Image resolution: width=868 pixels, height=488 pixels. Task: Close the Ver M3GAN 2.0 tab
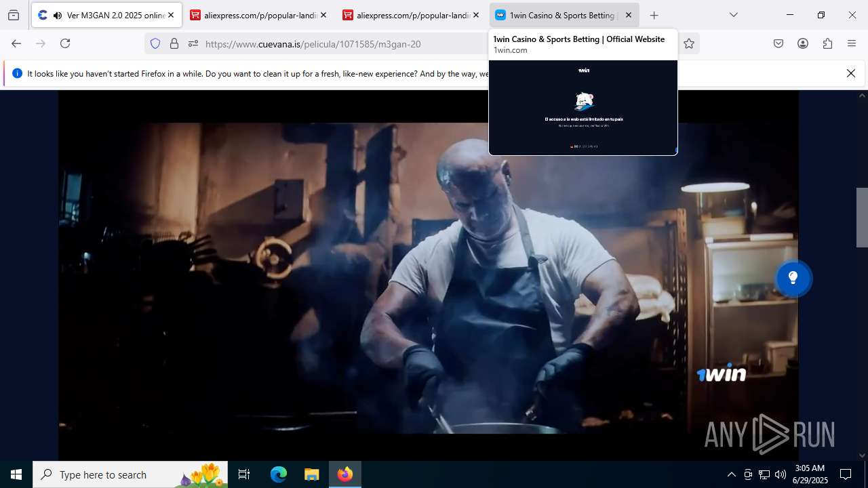(171, 15)
